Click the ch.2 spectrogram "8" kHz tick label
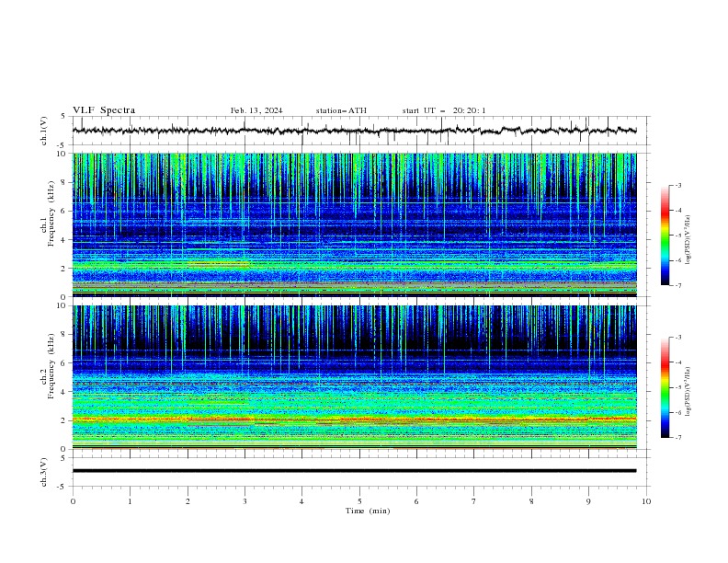The height and width of the screenshot is (563, 728). point(65,335)
